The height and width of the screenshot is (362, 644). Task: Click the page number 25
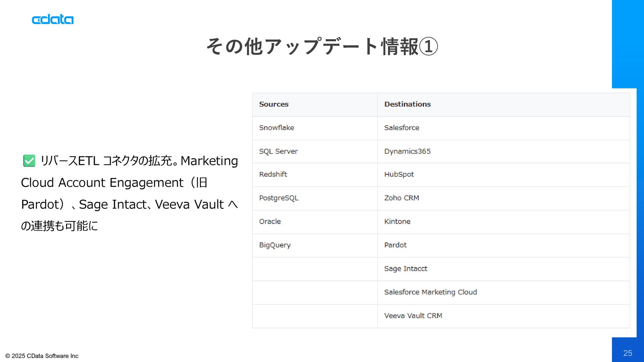(628, 353)
